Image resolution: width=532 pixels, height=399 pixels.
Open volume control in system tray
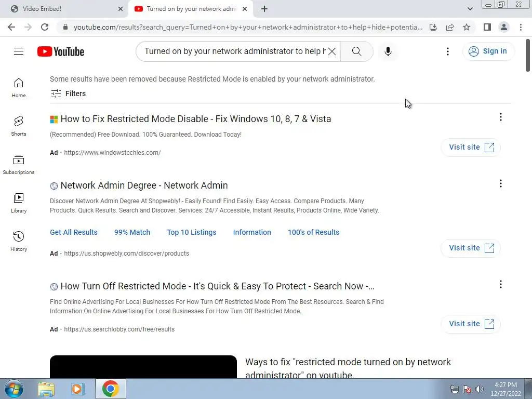[x=479, y=389]
